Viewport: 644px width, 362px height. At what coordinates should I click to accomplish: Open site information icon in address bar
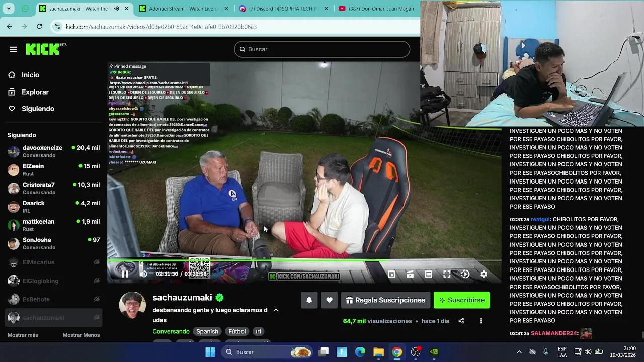coord(57,26)
